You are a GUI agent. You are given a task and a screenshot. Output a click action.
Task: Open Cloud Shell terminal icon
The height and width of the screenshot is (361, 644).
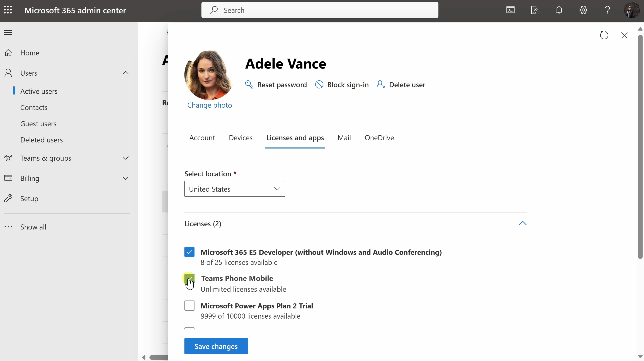510,10
